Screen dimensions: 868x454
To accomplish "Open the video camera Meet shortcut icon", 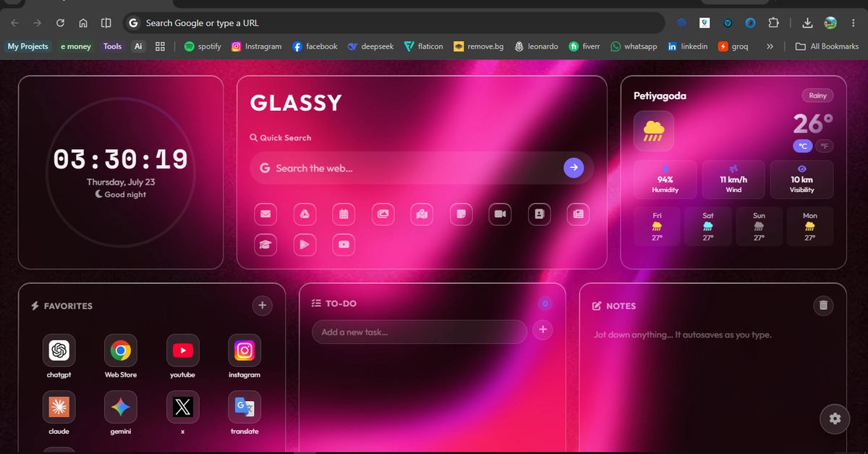I will [x=500, y=214].
